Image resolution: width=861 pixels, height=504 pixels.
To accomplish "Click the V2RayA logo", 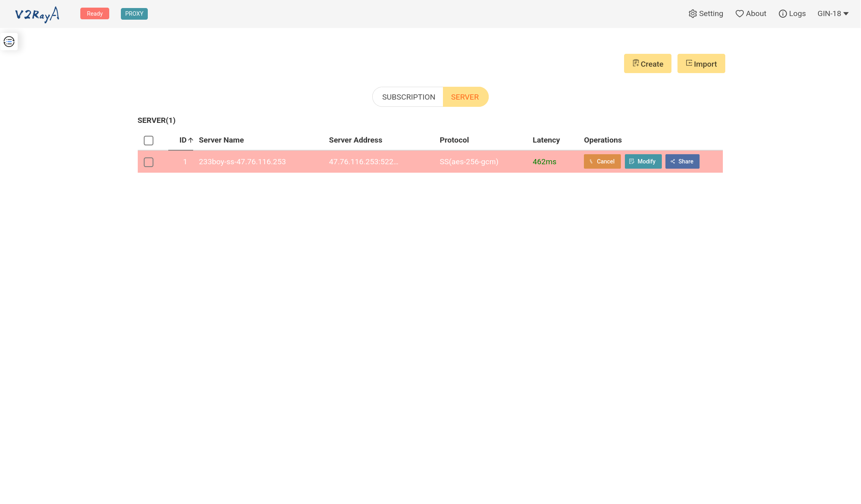I will [x=37, y=14].
